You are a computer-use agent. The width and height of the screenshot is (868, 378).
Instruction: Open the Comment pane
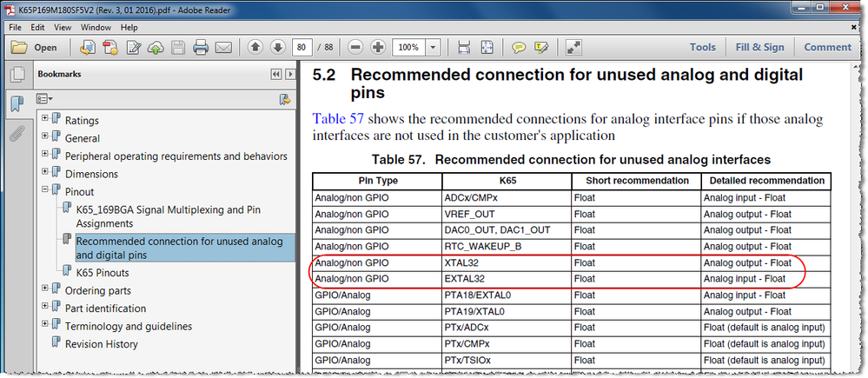coord(827,47)
